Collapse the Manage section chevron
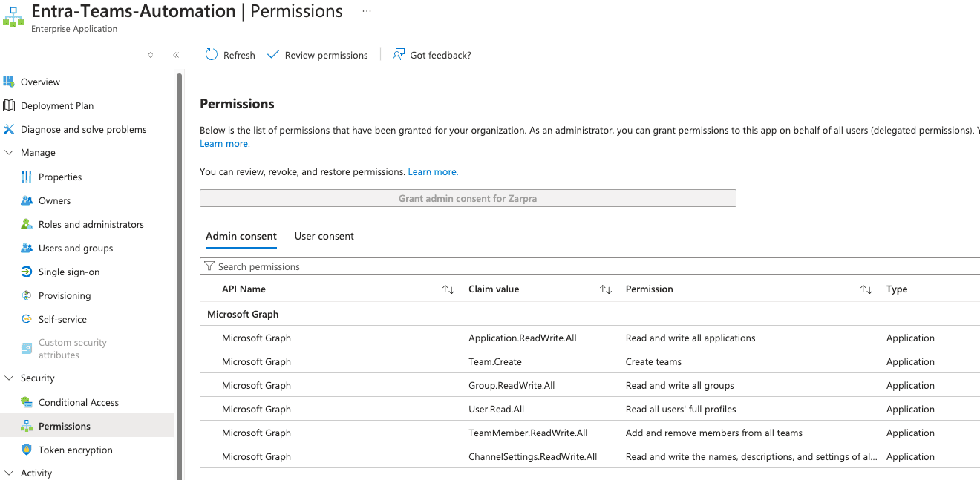980x480 pixels. (x=9, y=153)
